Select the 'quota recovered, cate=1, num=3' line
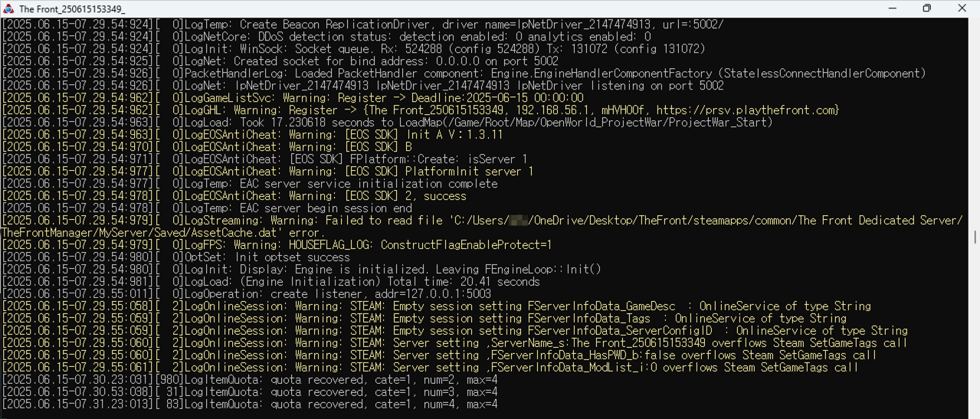This screenshot has height=419, width=980. [x=250, y=392]
